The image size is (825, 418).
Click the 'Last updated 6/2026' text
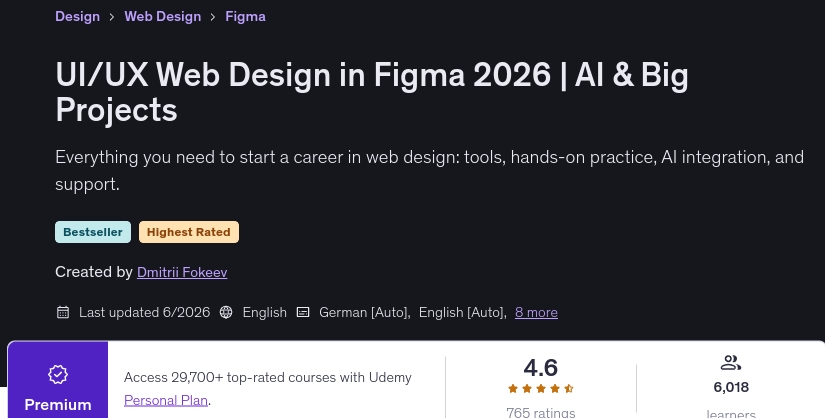[x=144, y=312]
